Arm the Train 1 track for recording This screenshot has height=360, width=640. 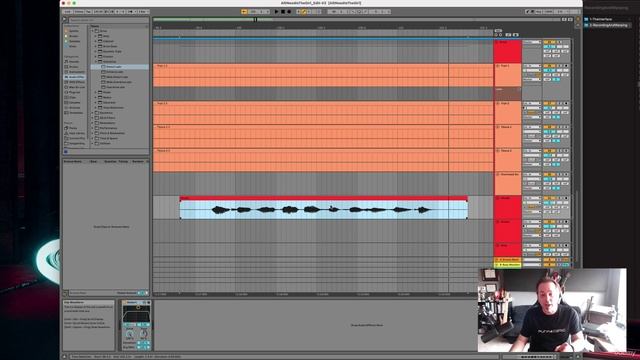(566, 66)
